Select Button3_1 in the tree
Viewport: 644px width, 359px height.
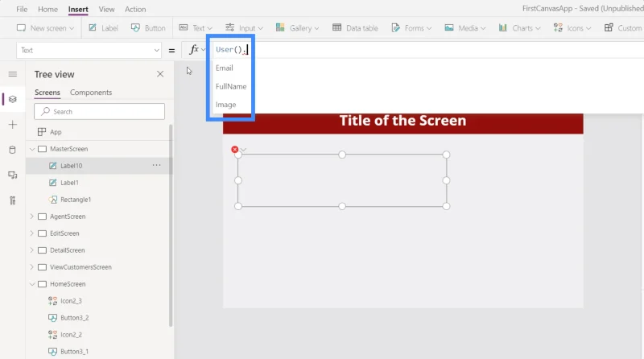pos(74,351)
